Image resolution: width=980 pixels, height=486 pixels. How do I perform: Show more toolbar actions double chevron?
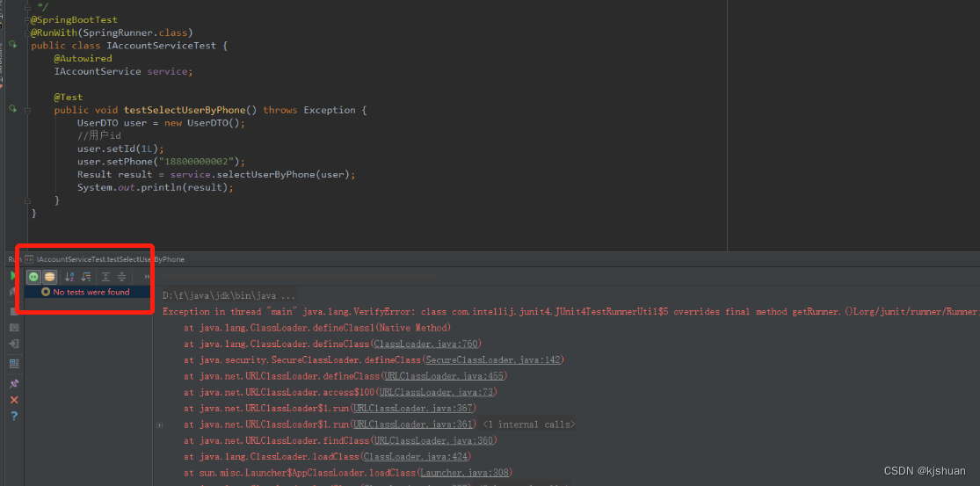point(147,277)
